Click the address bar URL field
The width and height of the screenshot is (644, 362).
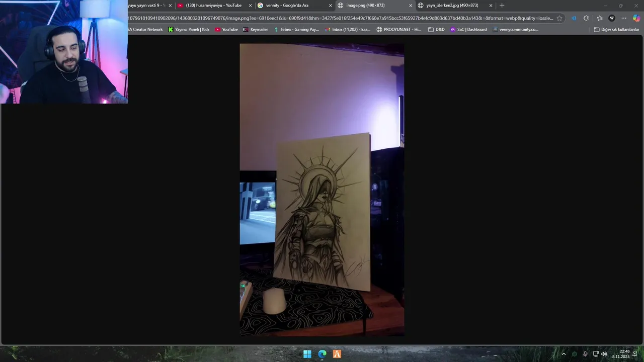340,18
